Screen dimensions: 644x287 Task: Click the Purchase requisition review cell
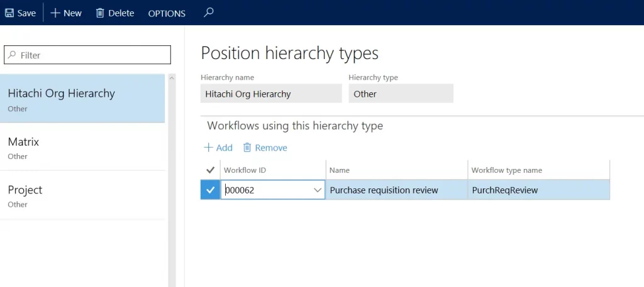[x=397, y=190]
